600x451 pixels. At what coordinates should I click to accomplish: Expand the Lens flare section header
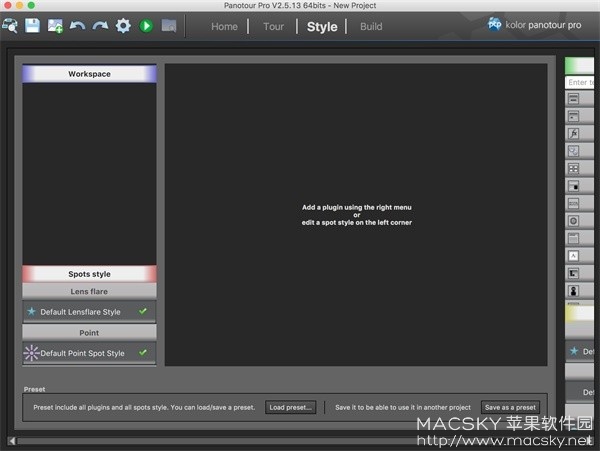89,291
